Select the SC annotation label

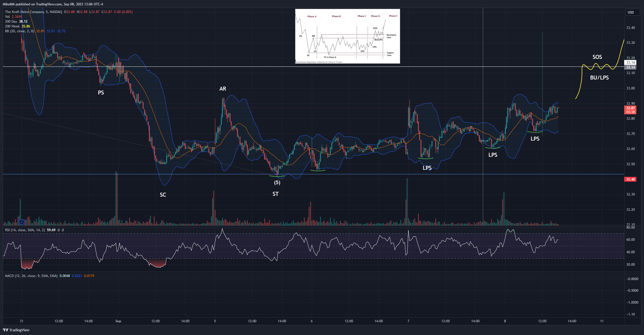(x=163, y=195)
